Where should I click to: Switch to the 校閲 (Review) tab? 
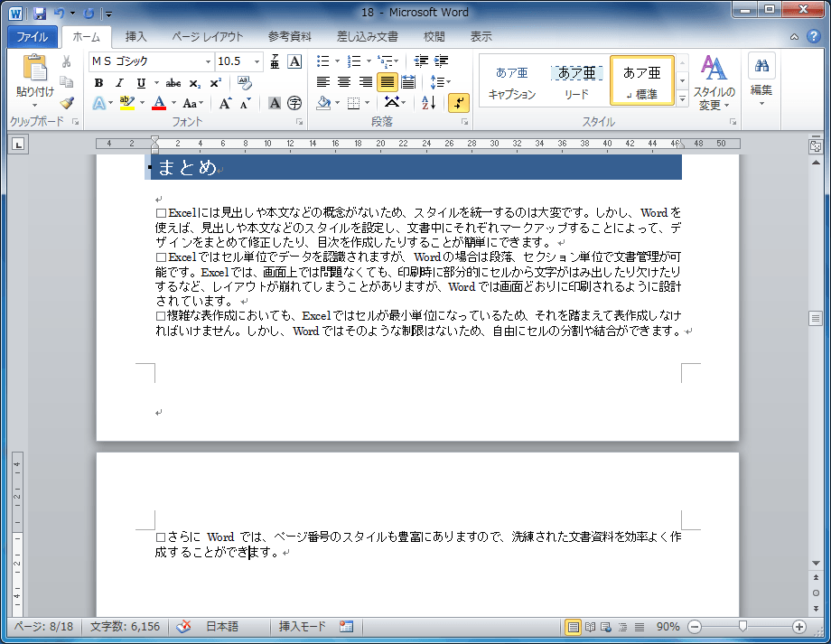coord(434,36)
